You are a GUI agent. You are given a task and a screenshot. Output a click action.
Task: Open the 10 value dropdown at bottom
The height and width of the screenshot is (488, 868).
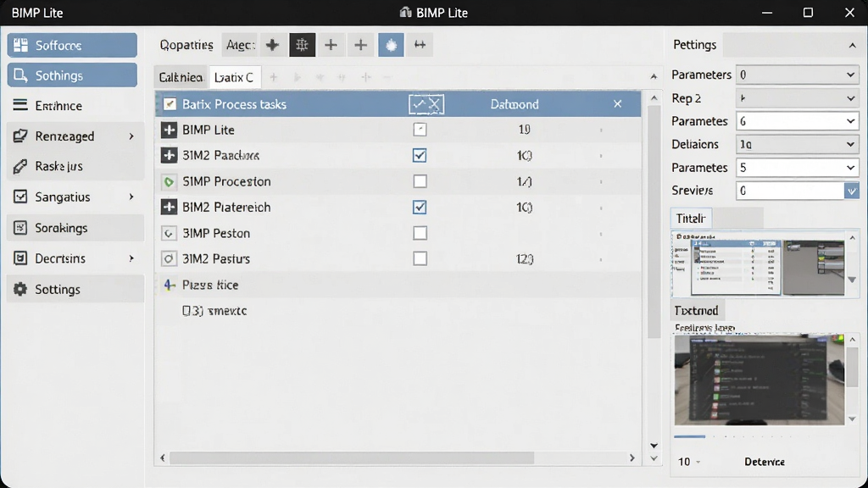coord(689,462)
